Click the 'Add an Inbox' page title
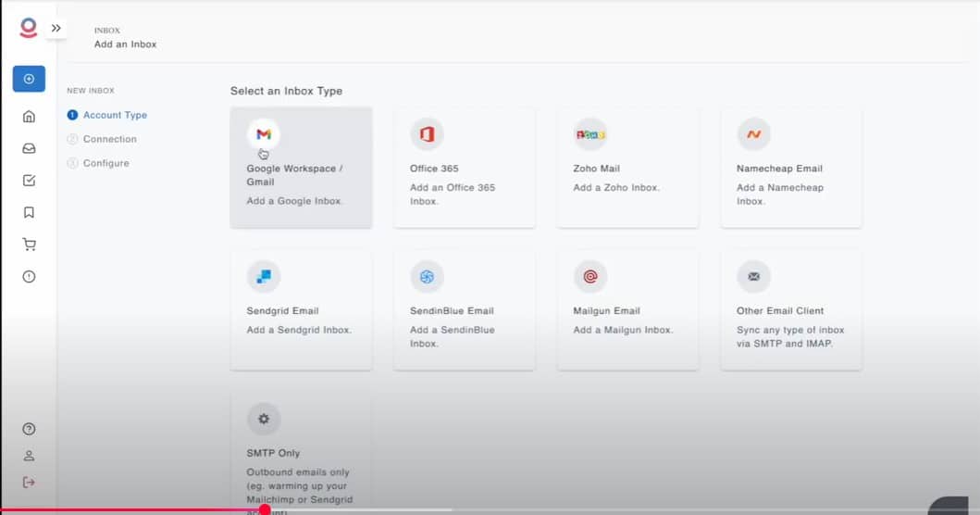Viewport: 980px width, 515px height. (x=126, y=44)
